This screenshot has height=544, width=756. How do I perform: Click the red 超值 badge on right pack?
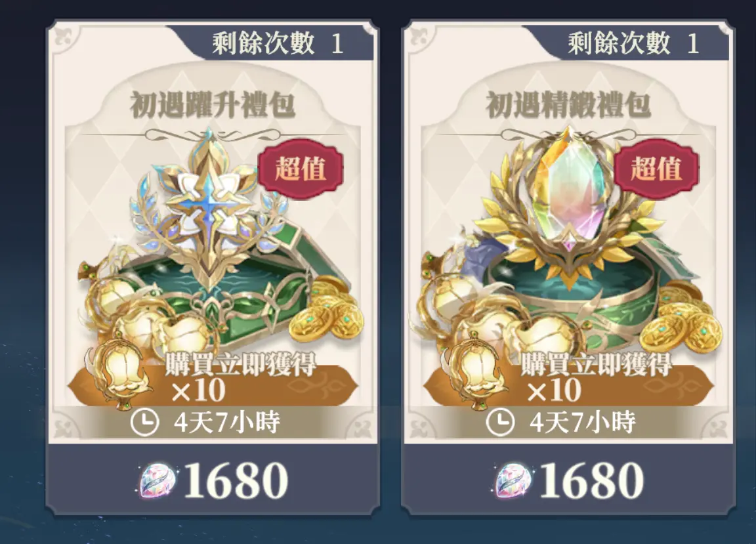coord(656,169)
